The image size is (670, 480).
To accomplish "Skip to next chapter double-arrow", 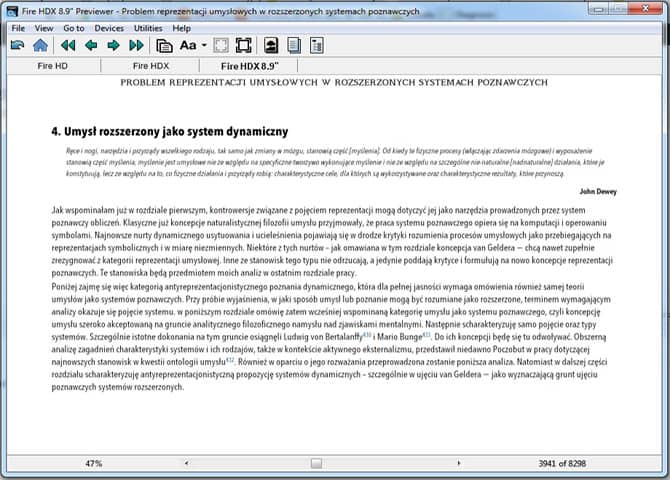I will tap(136, 45).
